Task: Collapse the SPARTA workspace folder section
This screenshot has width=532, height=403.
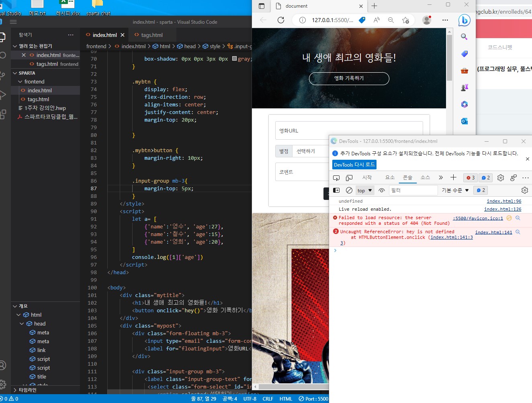Action: [15, 73]
